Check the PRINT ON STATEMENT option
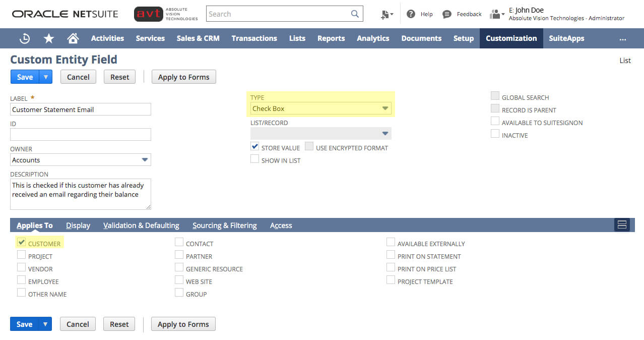The height and width of the screenshot is (340, 644). coord(391,255)
